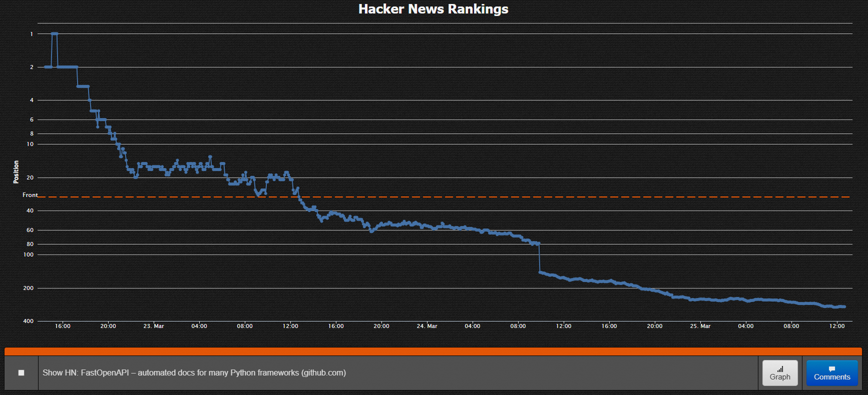Screen dimensions: 868x395
Task: Click the orange bar above the story row
Action: (x=433, y=351)
